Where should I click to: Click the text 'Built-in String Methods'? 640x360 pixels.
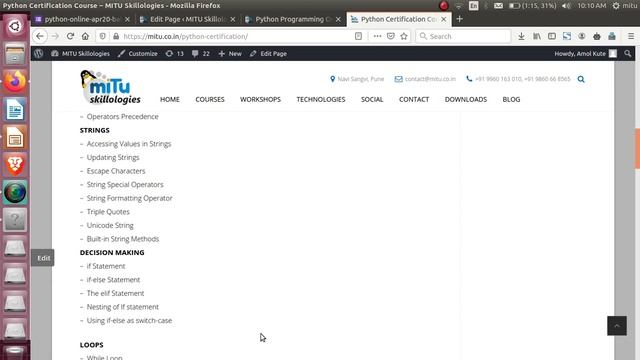123,239
